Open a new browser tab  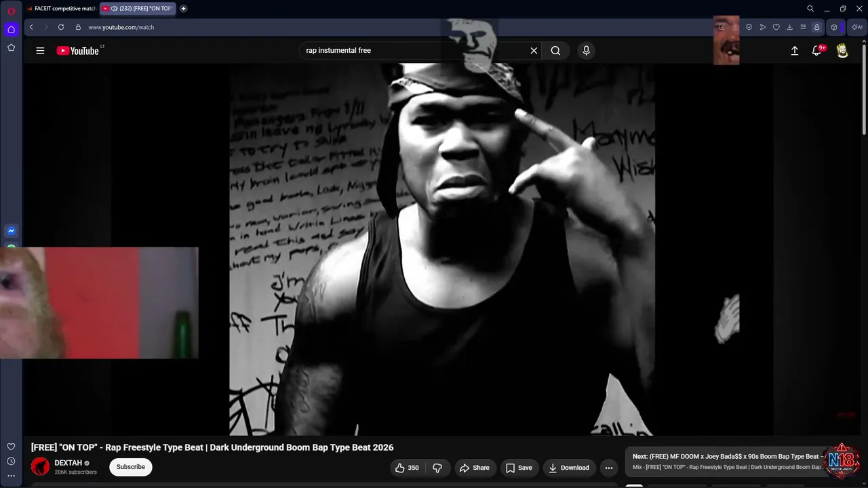pos(183,9)
